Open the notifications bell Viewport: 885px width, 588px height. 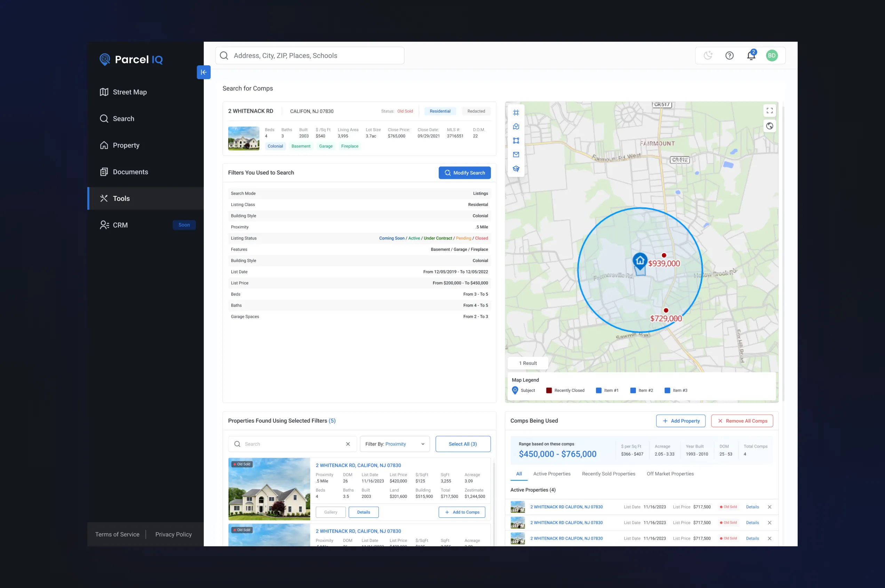(751, 56)
